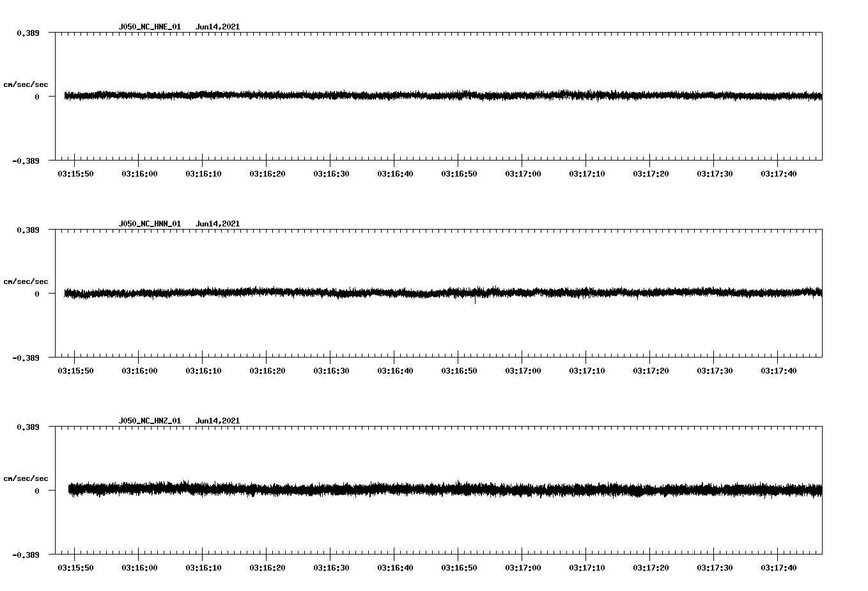Viewport: 868px width, 591px height.
Task: Click 03:16:30 time label under HNN plot
Action: (x=331, y=370)
